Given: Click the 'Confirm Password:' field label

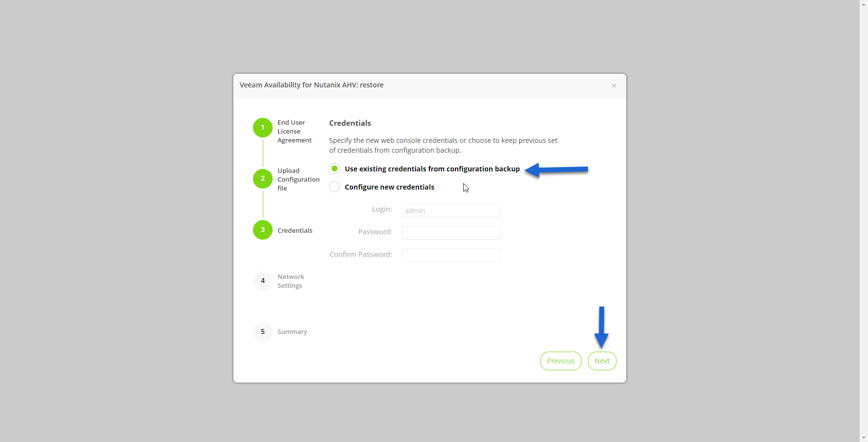Looking at the screenshot, I should click(x=361, y=254).
